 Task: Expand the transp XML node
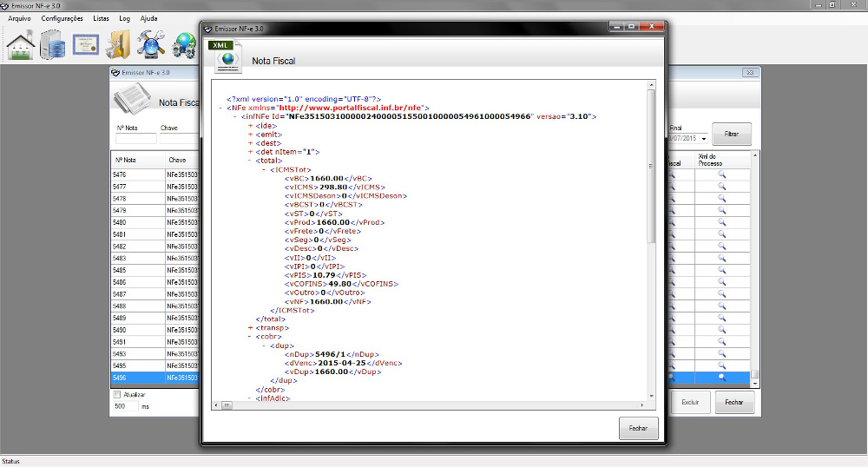(250, 328)
